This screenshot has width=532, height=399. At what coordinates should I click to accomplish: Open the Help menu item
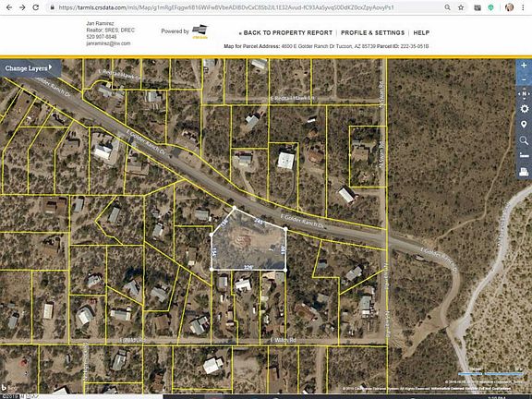click(x=421, y=33)
